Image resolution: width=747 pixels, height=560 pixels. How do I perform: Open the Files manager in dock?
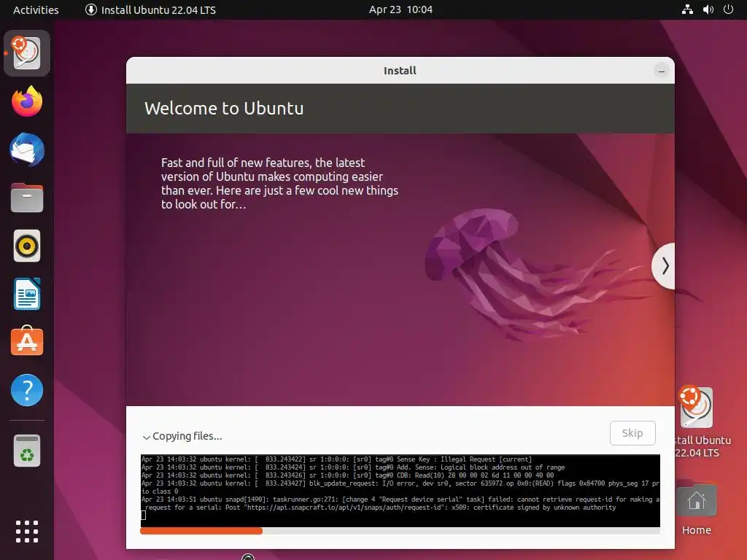[x=27, y=198]
